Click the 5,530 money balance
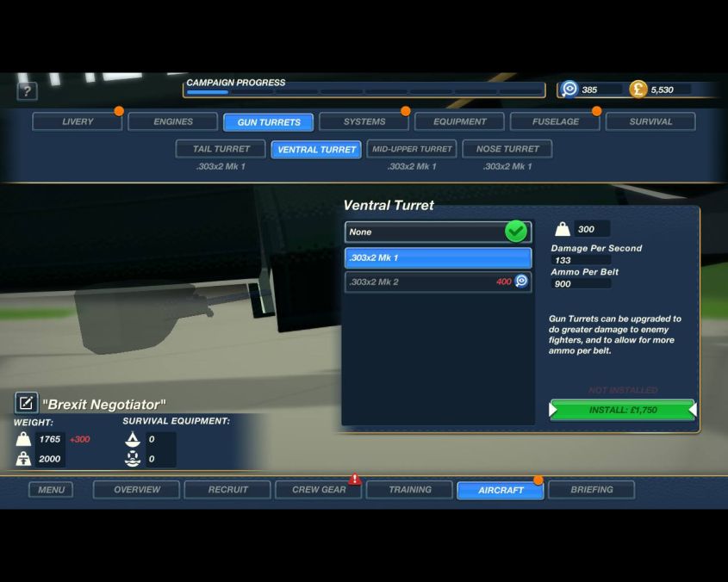This screenshot has width=728, height=582. (x=662, y=90)
